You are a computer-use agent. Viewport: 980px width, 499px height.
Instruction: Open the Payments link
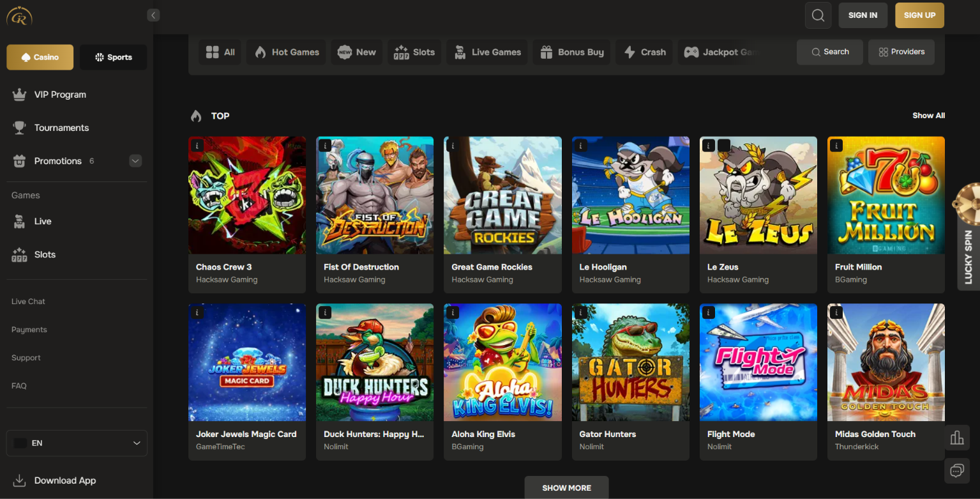click(29, 330)
